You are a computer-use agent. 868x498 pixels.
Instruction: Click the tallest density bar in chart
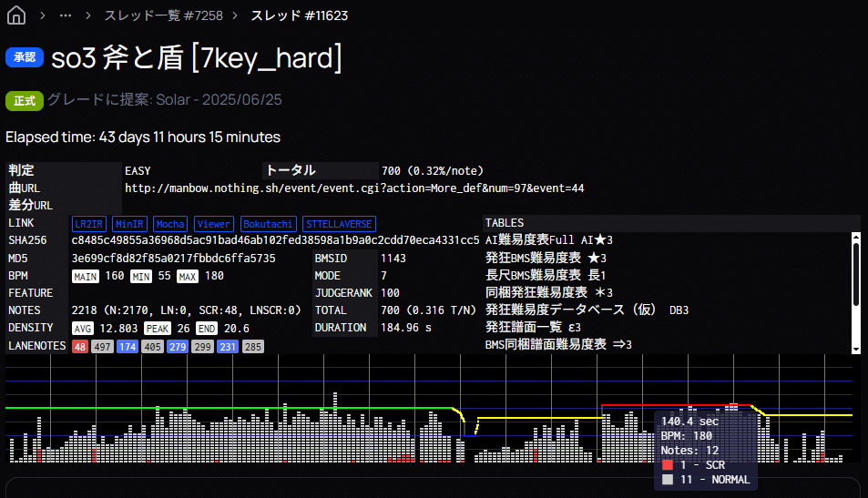click(x=335, y=427)
